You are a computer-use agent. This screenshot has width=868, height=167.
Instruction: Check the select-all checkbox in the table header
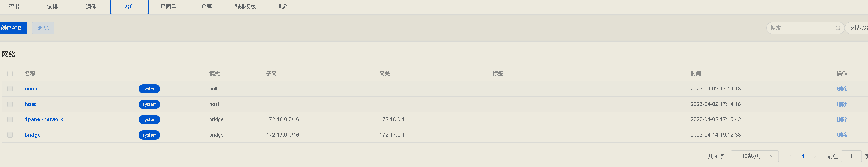tap(10, 73)
